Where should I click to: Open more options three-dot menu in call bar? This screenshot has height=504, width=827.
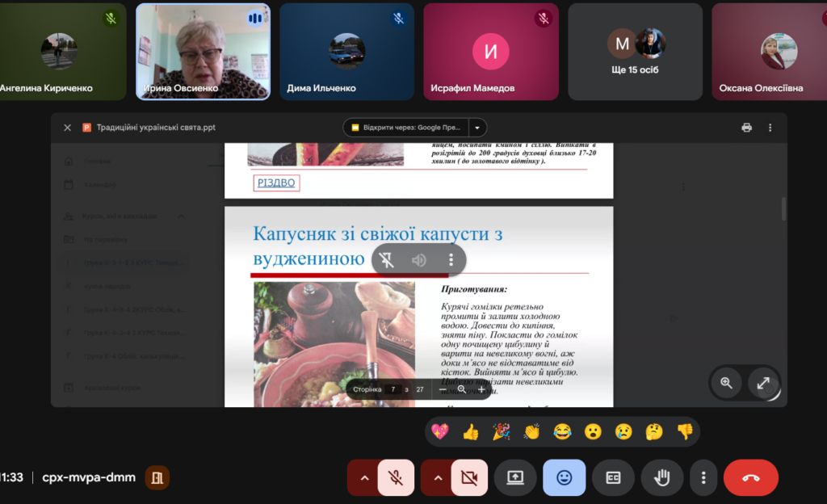[704, 477]
